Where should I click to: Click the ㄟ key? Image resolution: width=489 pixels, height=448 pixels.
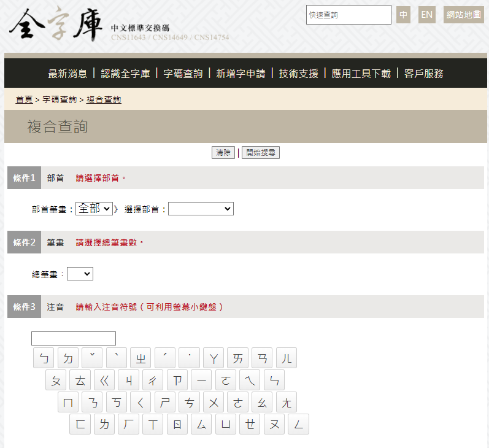(x=250, y=380)
